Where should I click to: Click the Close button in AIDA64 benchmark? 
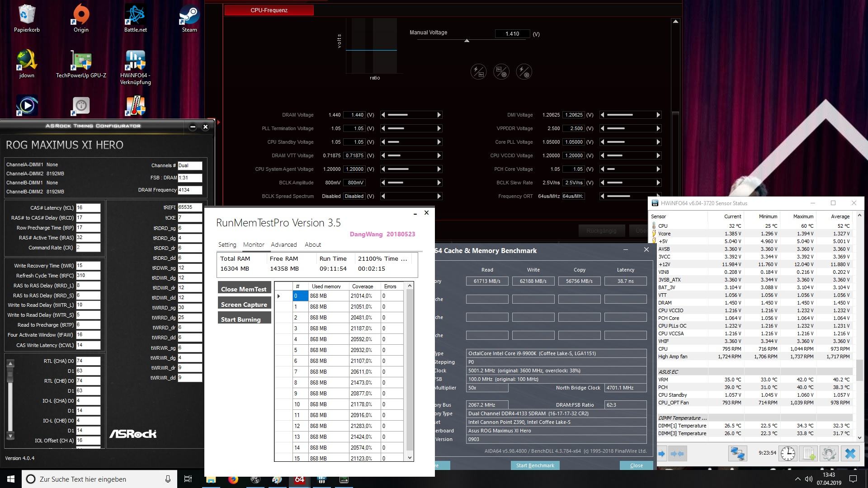(x=636, y=465)
